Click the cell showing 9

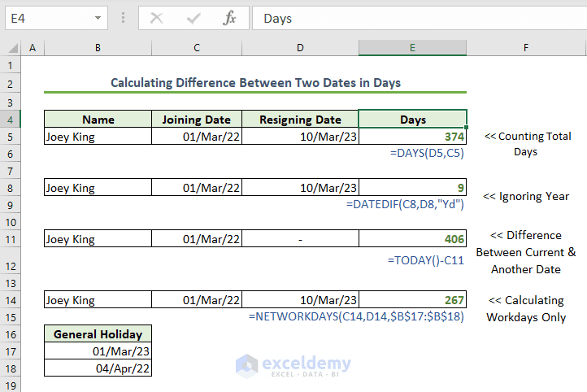pyautogui.click(x=412, y=188)
